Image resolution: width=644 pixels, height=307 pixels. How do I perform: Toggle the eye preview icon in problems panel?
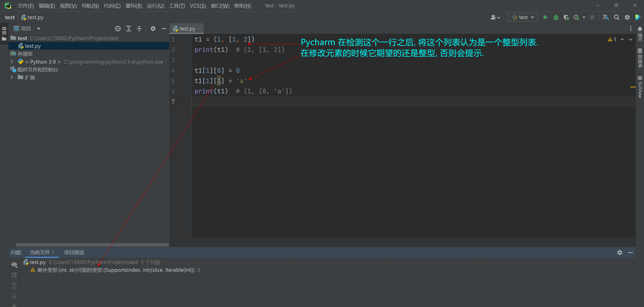pyautogui.click(x=14, y=264)
